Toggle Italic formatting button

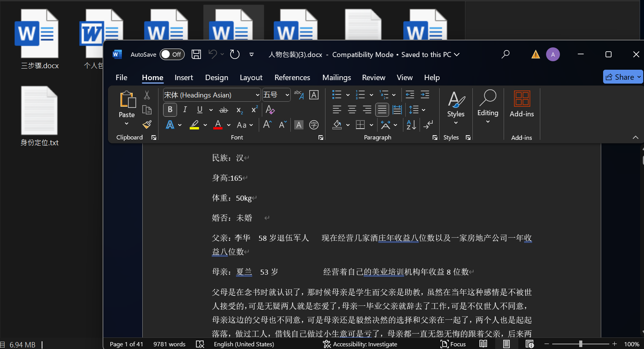coord(185,110)
